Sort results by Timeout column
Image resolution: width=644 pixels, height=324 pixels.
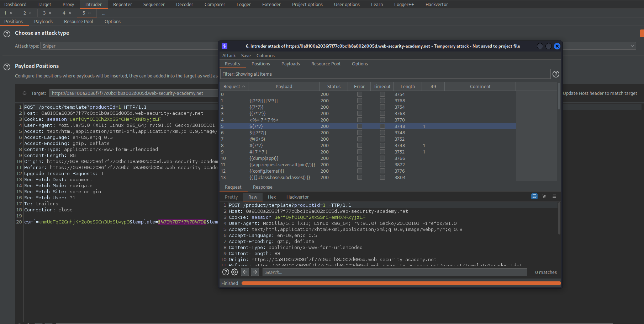click(382, 86)
